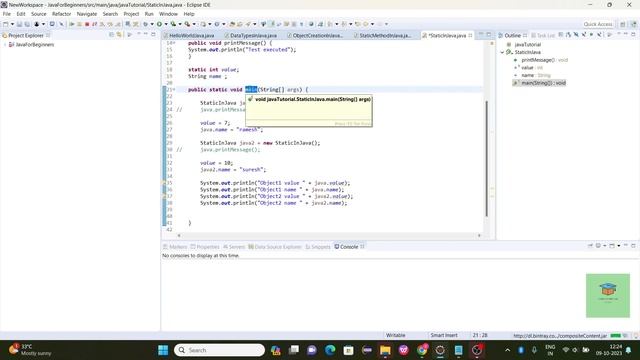Maximize the editor area icon
Screen dimensions: 640x360
point(489,35)
